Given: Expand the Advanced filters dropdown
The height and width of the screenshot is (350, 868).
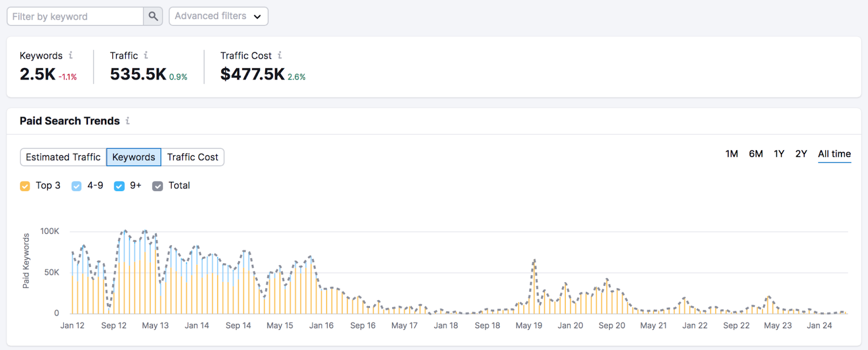Looking at the screenshot, I should pyautogui.click(x=218, y=16).
